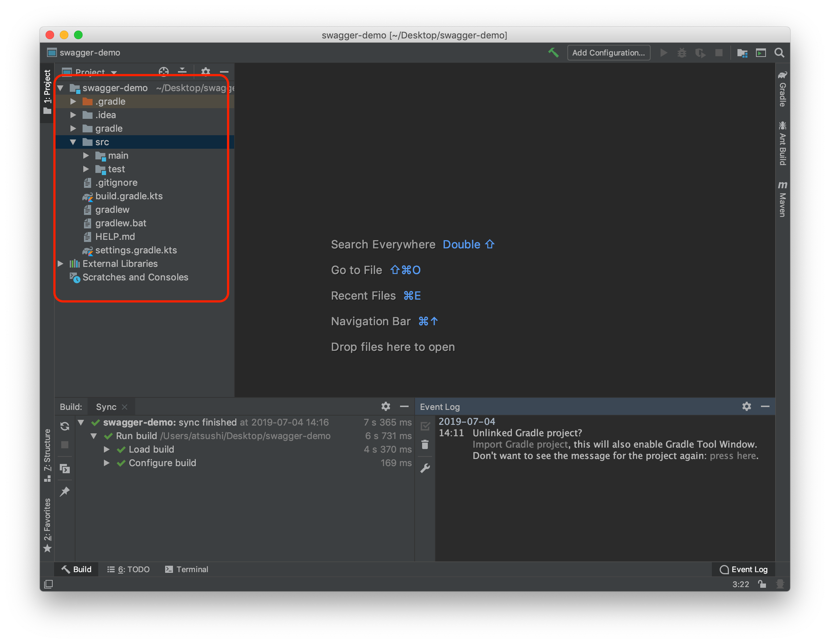Click the Project panel gear icon
The height and width of the screenshot is (644, 830).
coord(205,71)
